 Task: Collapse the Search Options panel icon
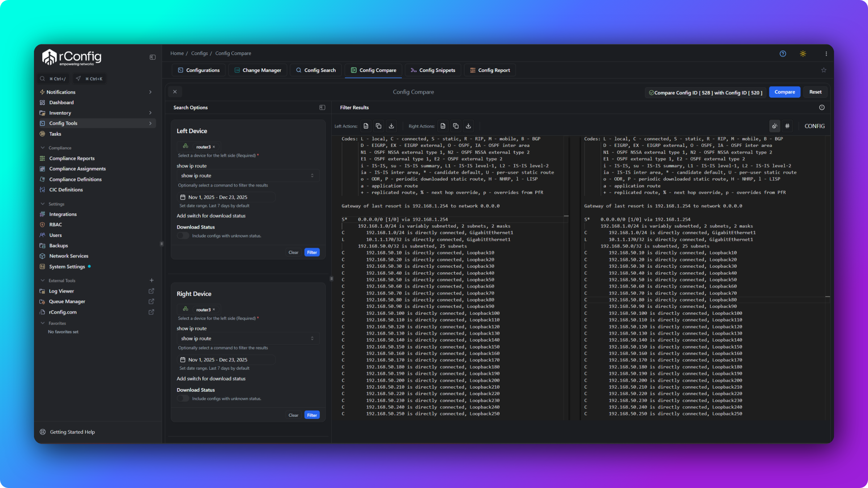(x=322, y=107)
